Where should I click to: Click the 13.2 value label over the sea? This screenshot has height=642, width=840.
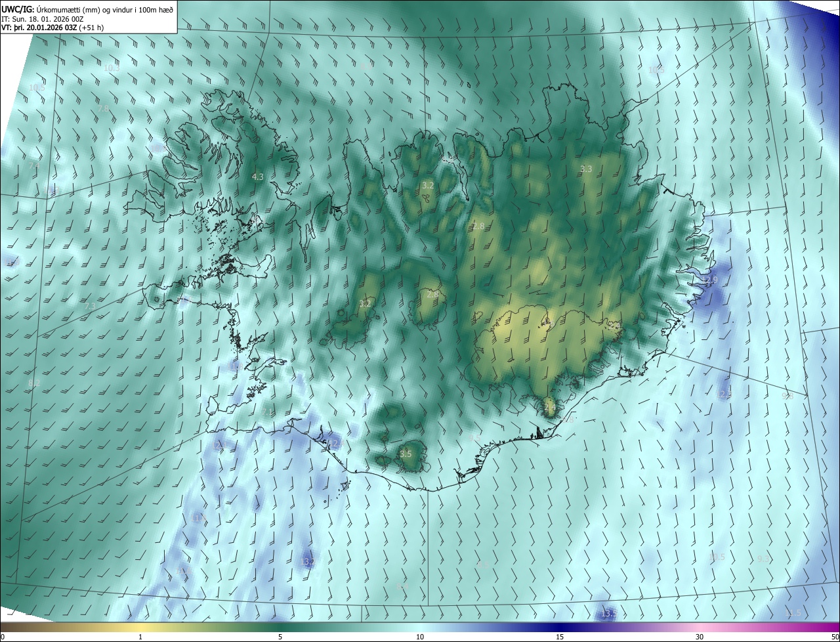coord(307,562)
